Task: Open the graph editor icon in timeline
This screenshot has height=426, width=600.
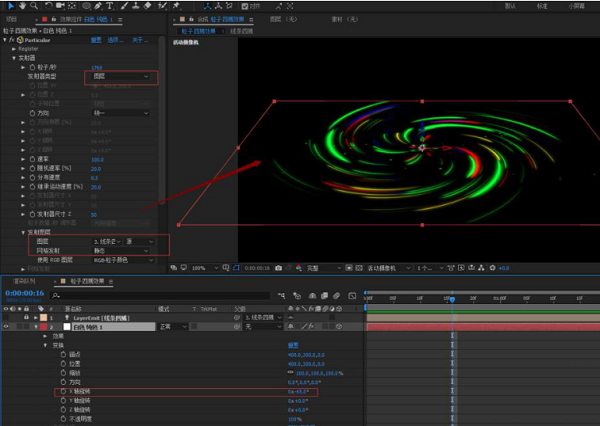Action: point(352,295)
